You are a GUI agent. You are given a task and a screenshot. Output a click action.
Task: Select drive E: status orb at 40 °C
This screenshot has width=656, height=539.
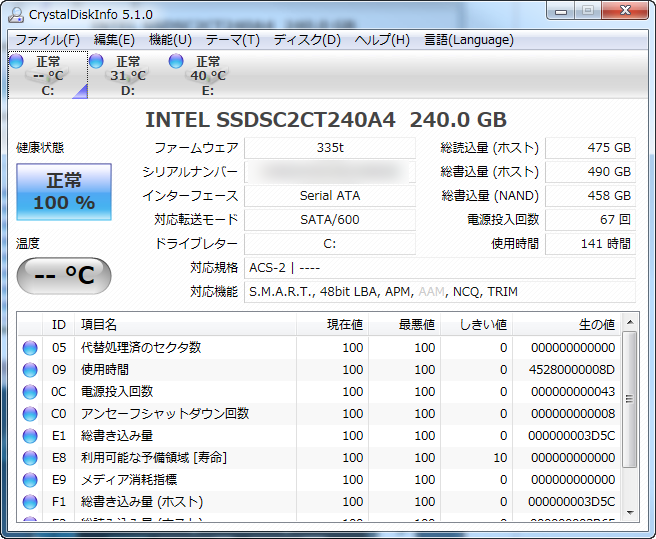pos(177,62)
